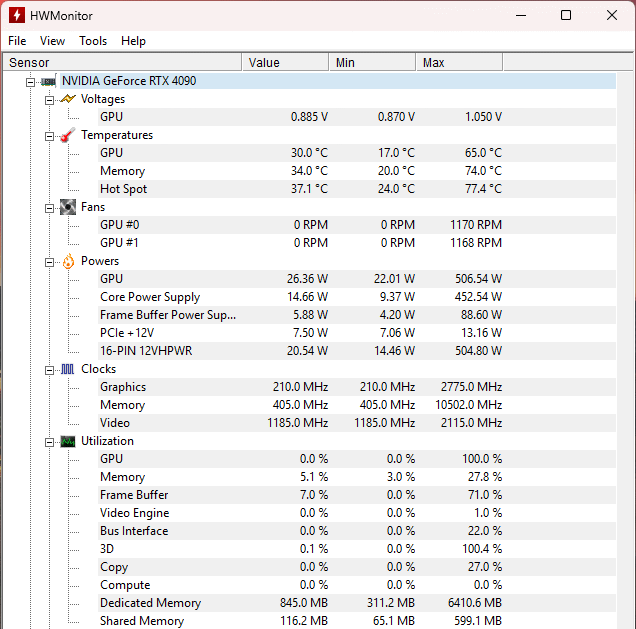Viewport: 636px width, 629px height.
Task: Open the File menu
Action: pyautogui.click(x=17, y=41)
